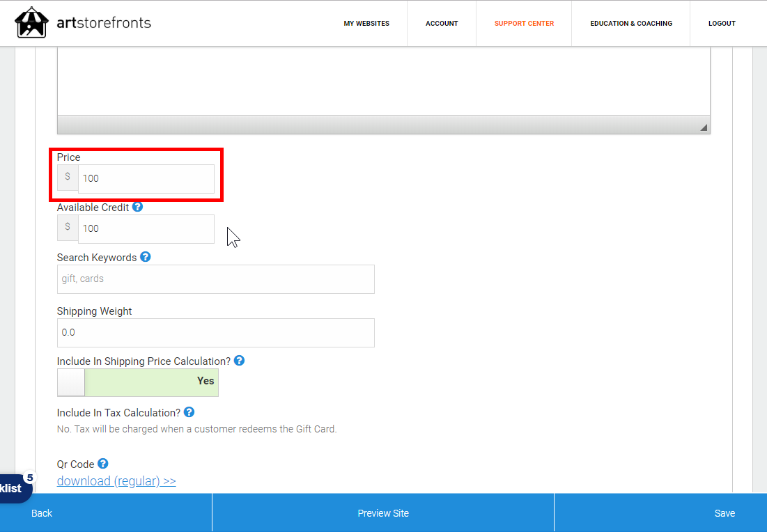
Task: Click the Art Storefronts logo icon
Action: click(x=31, y=23)
